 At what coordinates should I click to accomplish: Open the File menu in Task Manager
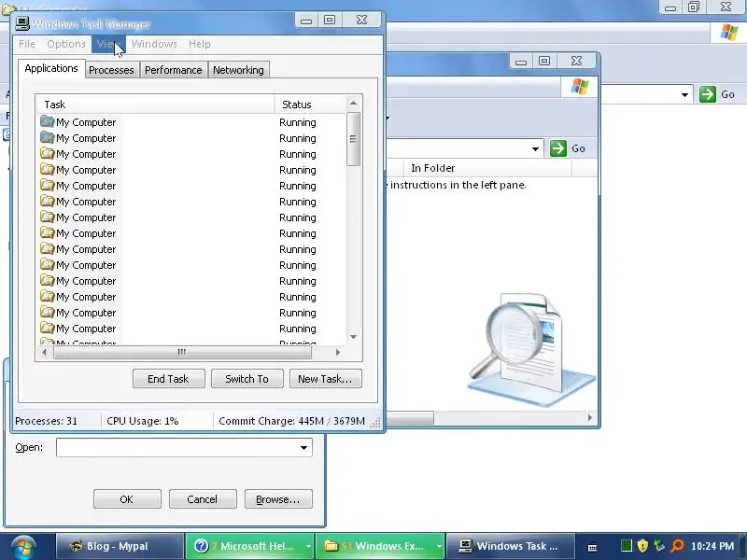point(27,44)
